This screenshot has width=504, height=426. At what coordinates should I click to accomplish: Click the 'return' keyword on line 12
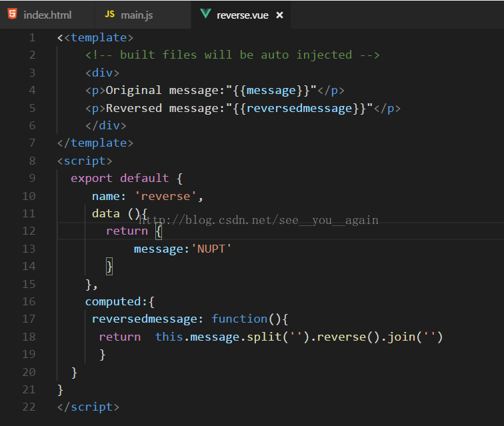tap(127, 231)
